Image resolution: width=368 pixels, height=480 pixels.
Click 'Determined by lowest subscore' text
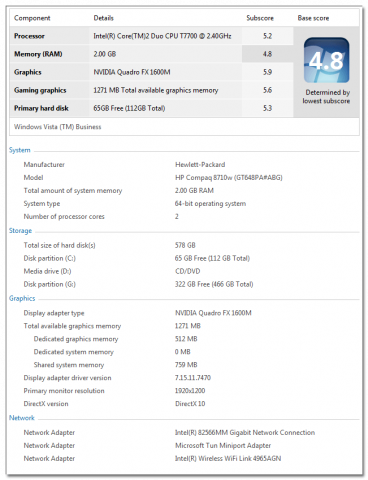coord(326,97)
